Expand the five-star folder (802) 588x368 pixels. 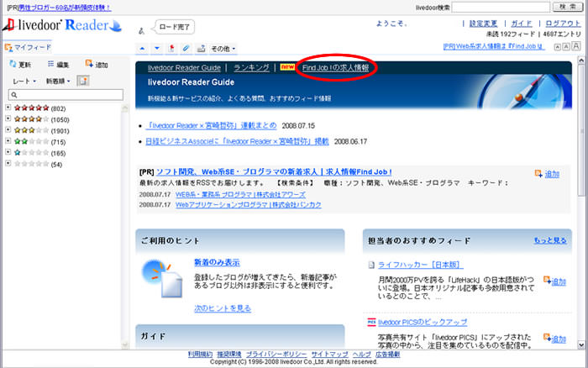(x=8, y=108)
